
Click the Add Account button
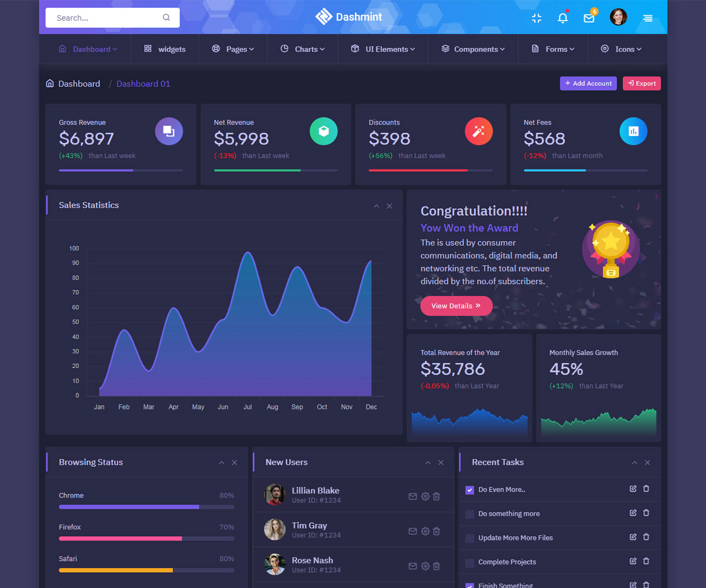click(x=588, y=83)
